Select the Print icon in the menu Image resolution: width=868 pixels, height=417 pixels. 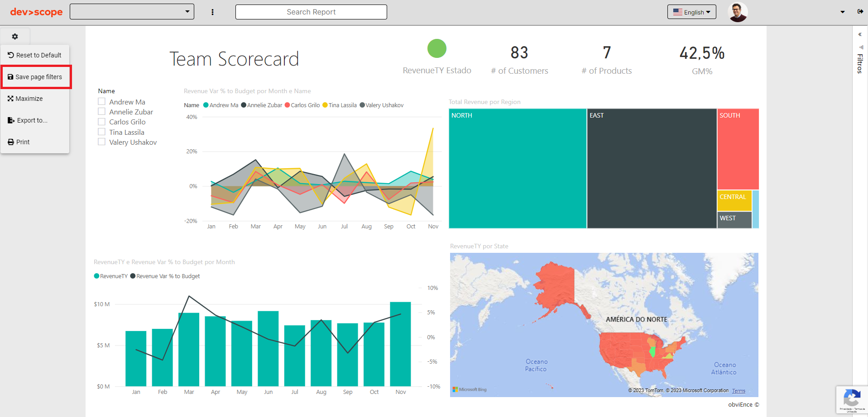10,142
